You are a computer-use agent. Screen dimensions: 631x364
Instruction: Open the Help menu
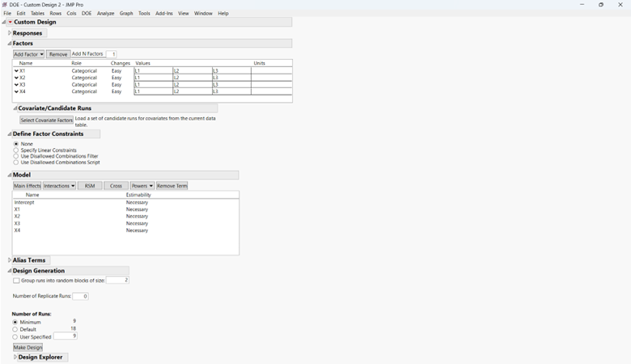[x=223, y=13]
